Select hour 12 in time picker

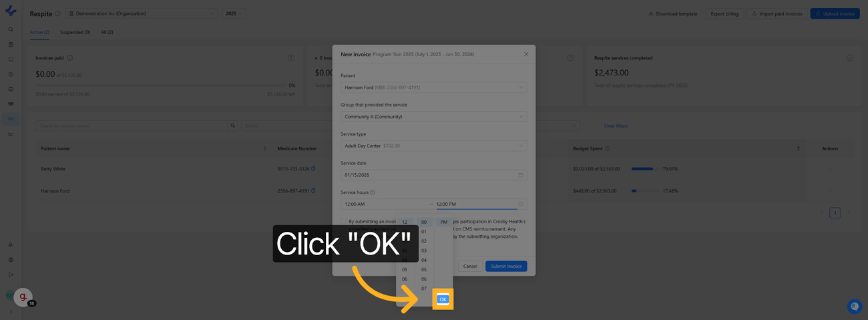pyautogui.click(x=405, y=222)
